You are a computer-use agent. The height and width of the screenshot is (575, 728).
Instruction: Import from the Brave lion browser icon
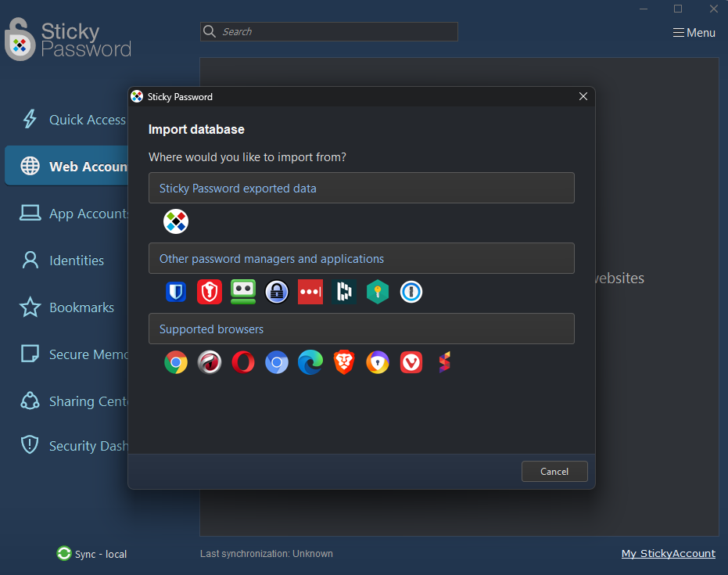point(344,362)
